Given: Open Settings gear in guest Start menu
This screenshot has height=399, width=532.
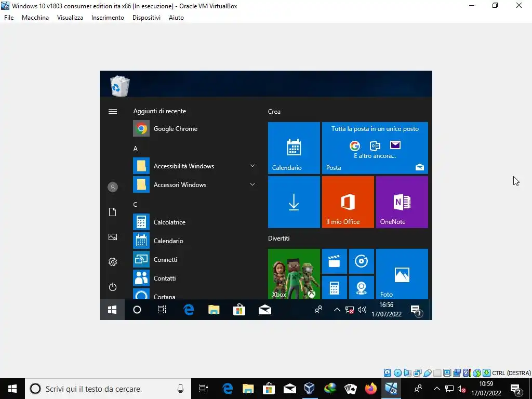Looking at the screenshot, I should [x=113, y=262].
